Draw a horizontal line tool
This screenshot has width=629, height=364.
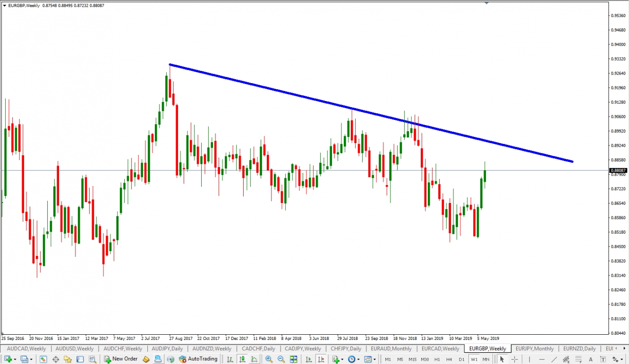pos(542,359)
